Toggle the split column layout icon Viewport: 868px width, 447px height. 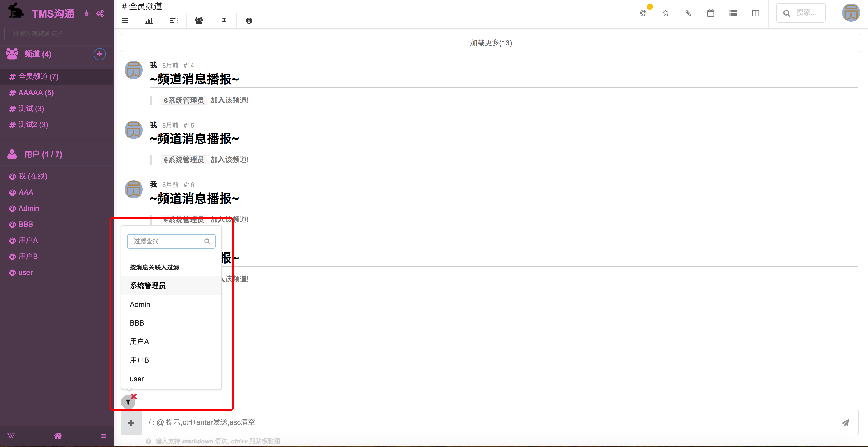756,13
